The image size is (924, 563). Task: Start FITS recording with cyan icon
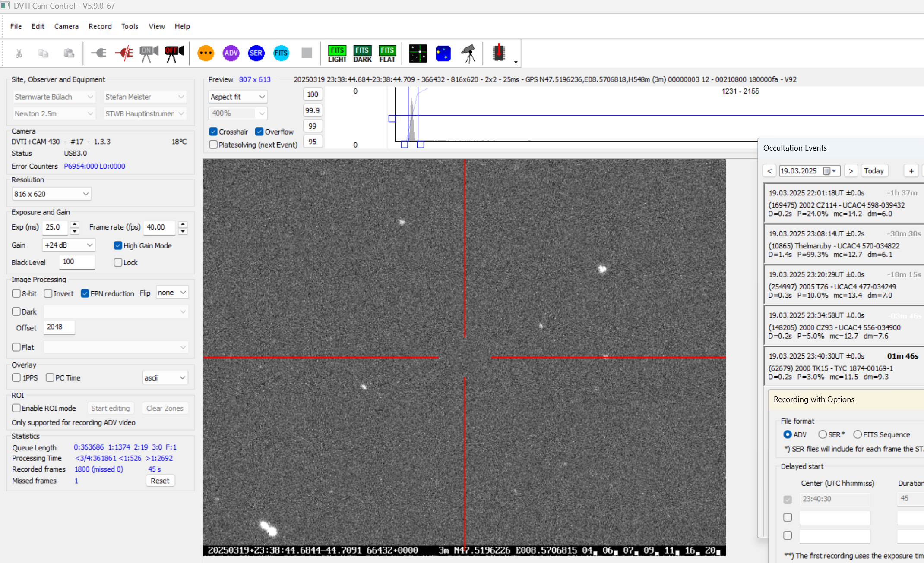click(x=281, y=53)
